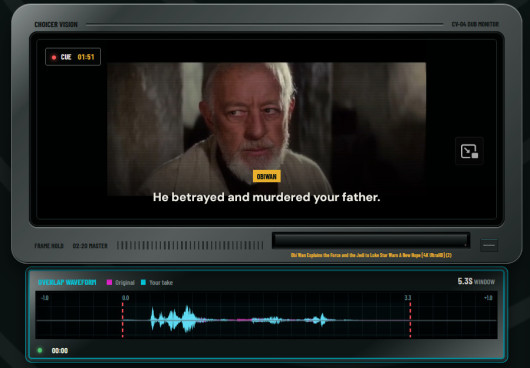Select the OVERLAP WAVEFORM panel heading
Image resolution: width=530 pixels, height=368 pixels.
pyautogui.click(x=67, y=283)
